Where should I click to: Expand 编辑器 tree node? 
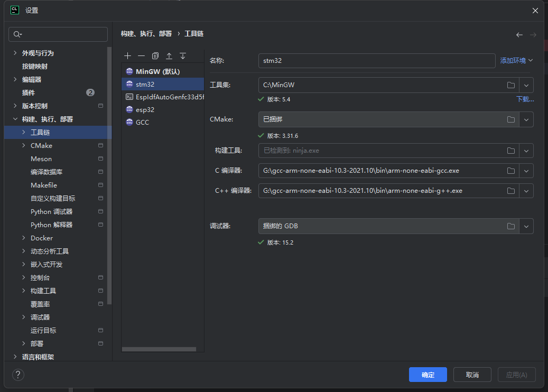[x=15, y=79]
